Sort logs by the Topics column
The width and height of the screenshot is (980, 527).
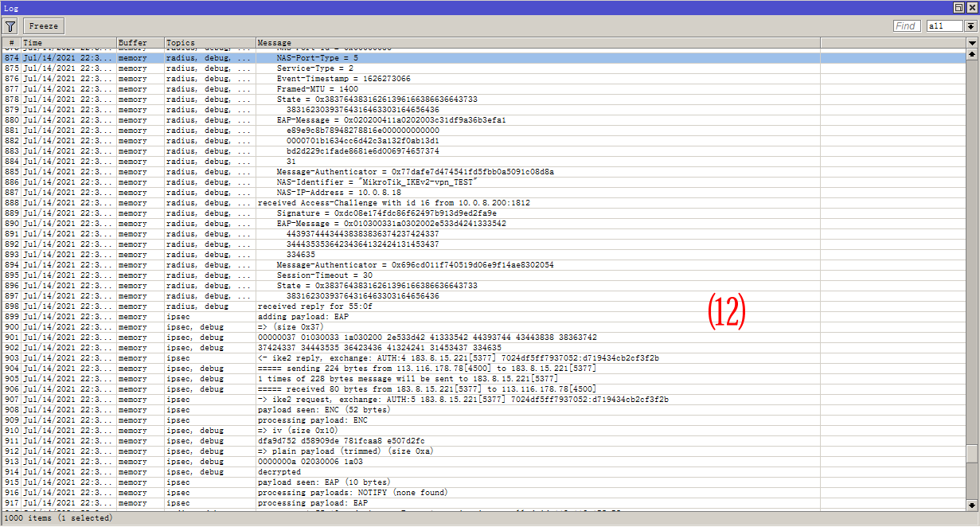point(199,42)
